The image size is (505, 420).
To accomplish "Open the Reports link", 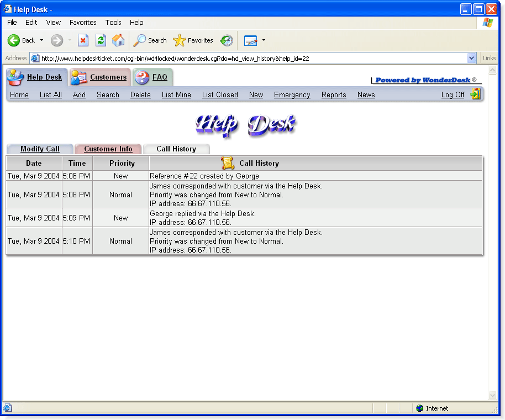I will [334, 95].
